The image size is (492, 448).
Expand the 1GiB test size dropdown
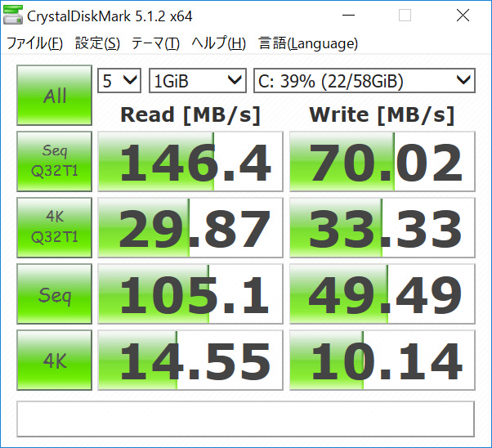(x=198, y=81)
